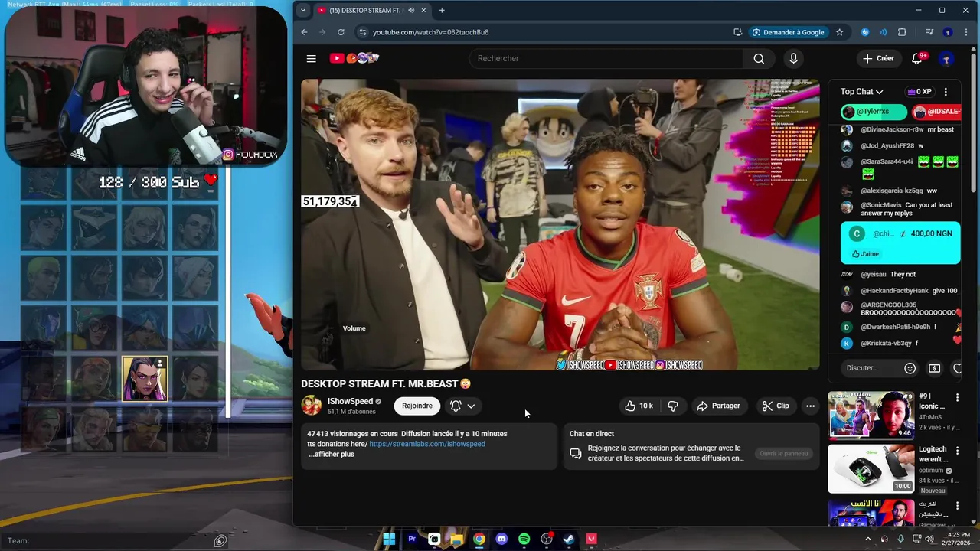Screen dimensions: 980x551
Task: Select the @Tylerrxs pinned chat chip
Action: pyautogui.click(x=874, y=112)
